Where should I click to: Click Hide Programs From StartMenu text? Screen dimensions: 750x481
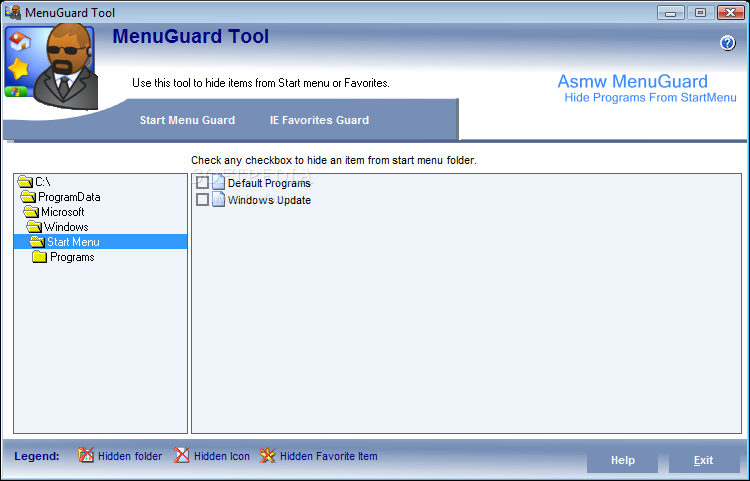(650, 98)
